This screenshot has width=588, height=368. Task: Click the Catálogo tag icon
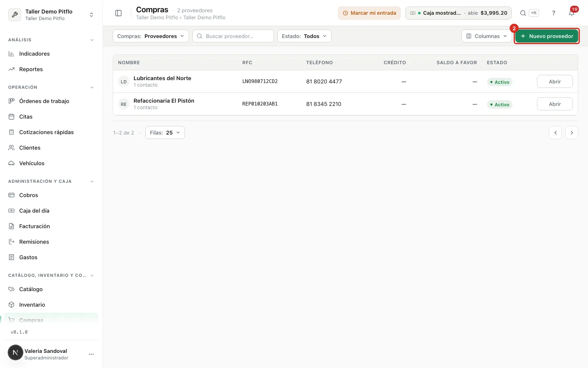(x=11, y=289)
